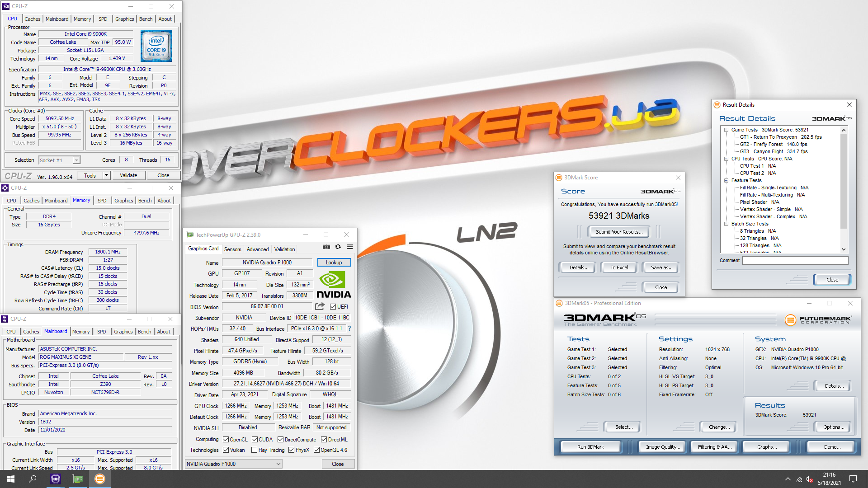Switch to GPU-Z taskbar icon
This screenshot has height=488, width=868.
(78, 479)
